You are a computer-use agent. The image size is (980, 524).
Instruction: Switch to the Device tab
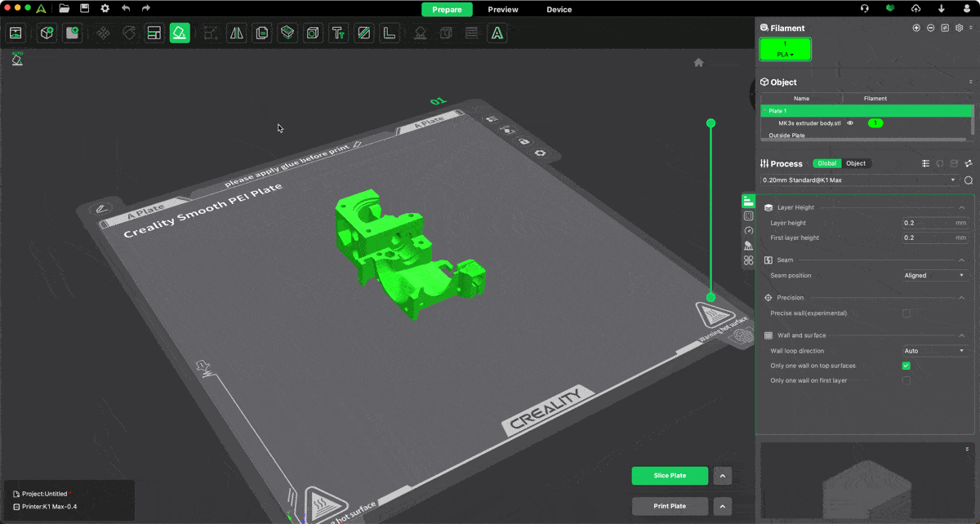pyautogui.click(x=559, y=10)
